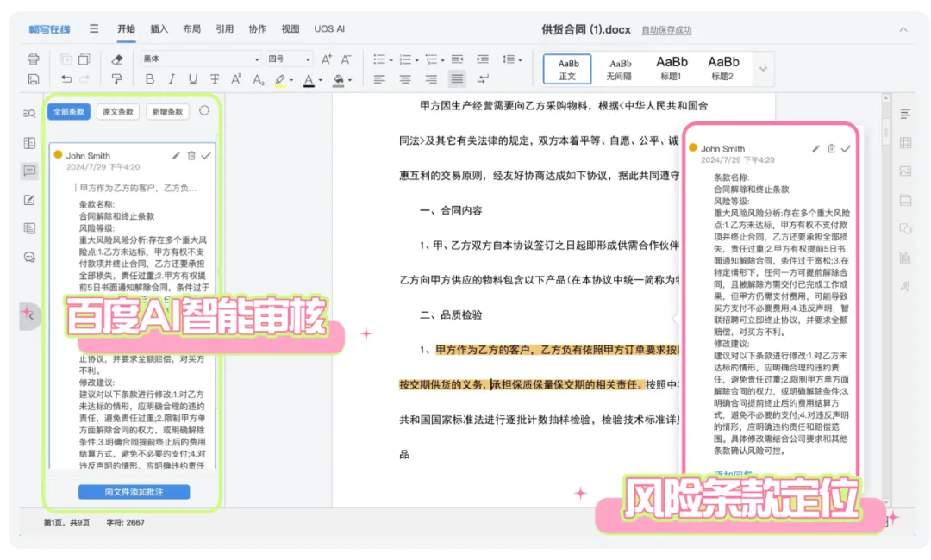Apply the 标题2 heading style
This screenshot has height=560, width=931.
tap(723, 69)
